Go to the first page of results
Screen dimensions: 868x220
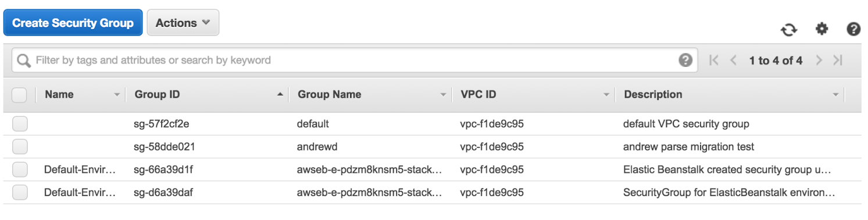point(715,60)
